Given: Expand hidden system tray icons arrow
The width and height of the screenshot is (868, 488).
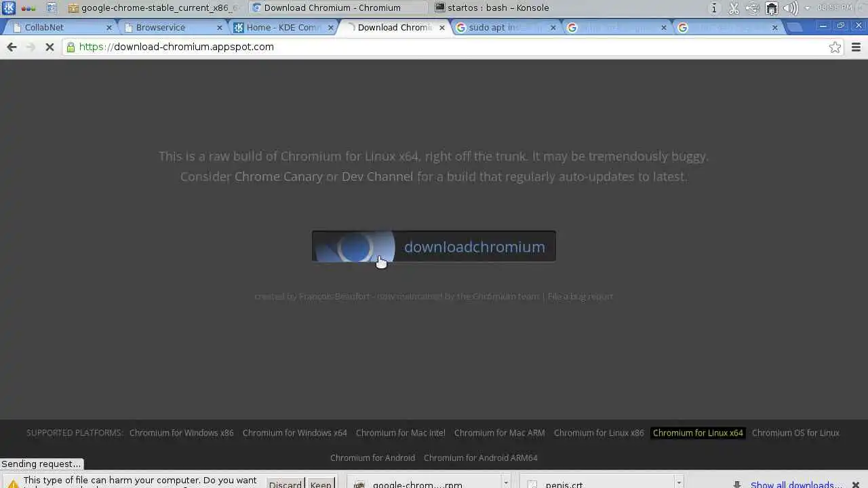Looking at the screenshot, I should [x=807, y=8].
